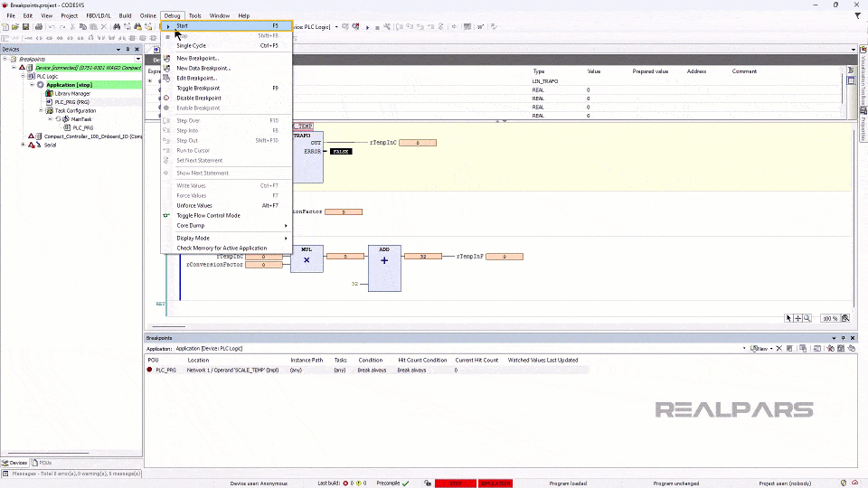Click red breakpoint dot in PLC_PRG row
The image size is (868, 488).
tap(149, 370)
